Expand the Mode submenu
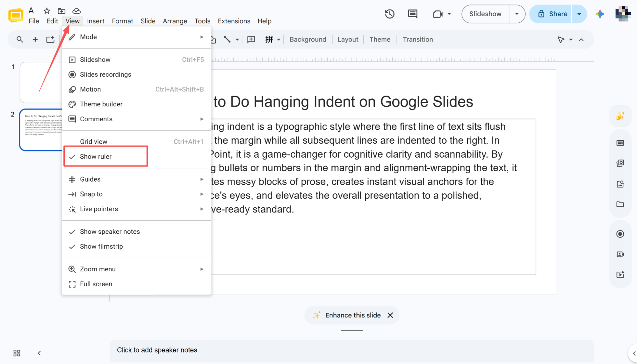 (136, 37)
